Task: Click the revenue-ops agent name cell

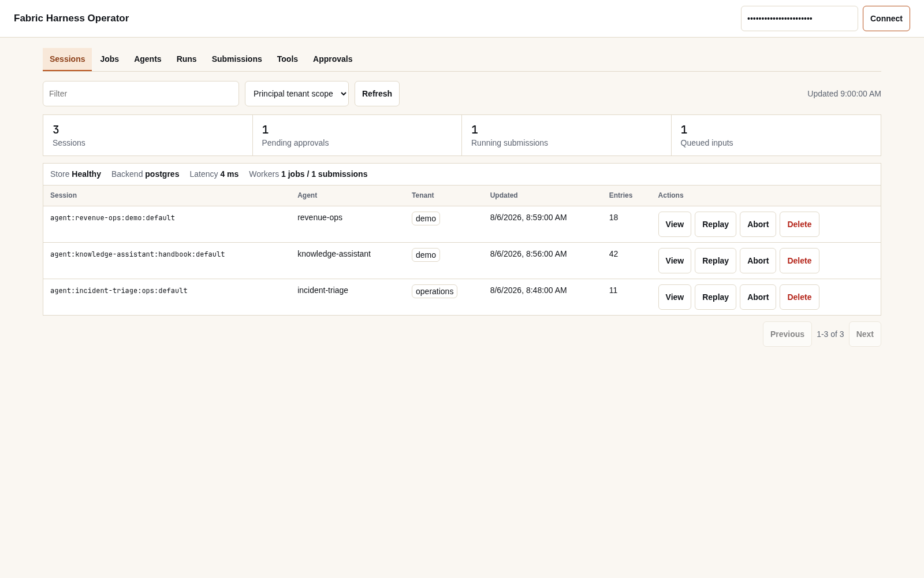Action: coord(320,217)
